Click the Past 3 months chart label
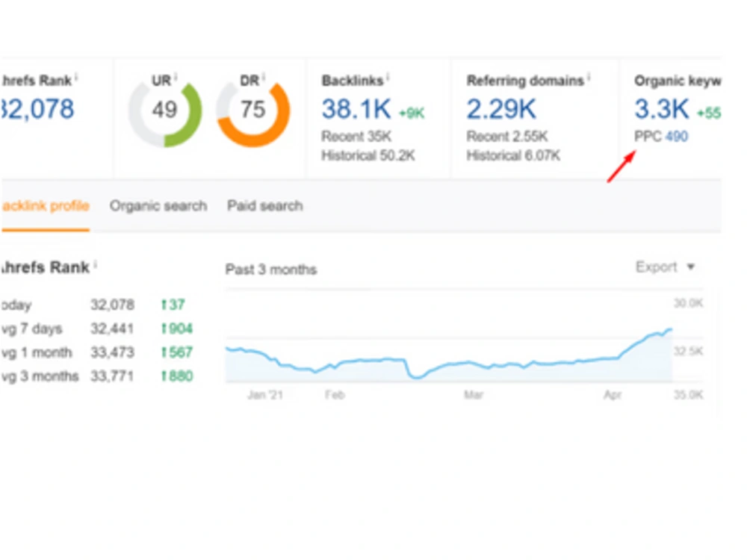Image resolution: width=747 pixels, height=560 pixels. (x=270, y=270)
